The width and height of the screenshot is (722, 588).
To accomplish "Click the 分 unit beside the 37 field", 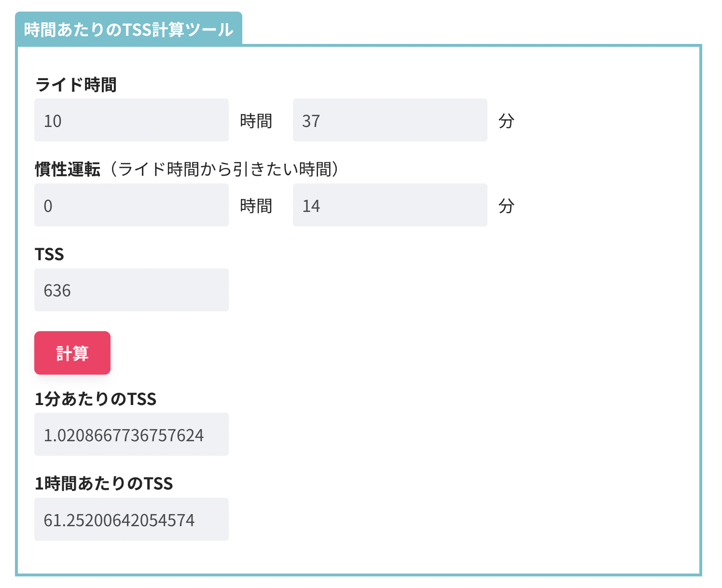I will [506, 121].
